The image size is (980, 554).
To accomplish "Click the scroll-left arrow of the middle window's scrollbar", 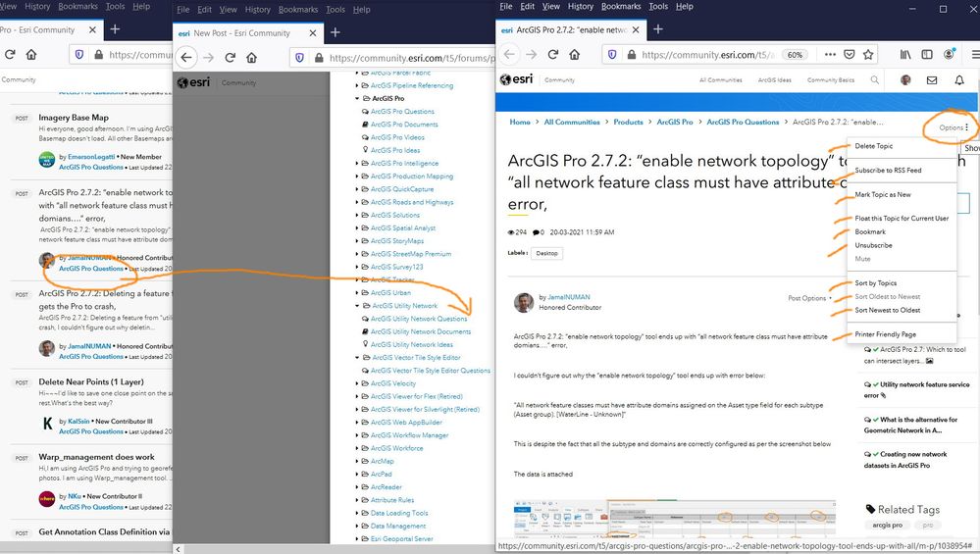I will tap(179, 549).
